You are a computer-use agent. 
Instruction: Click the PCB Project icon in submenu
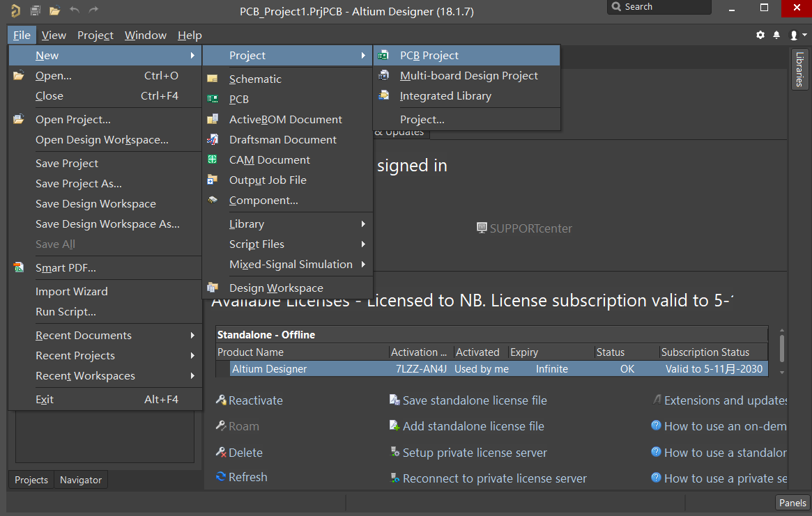[x=383, y=56]
